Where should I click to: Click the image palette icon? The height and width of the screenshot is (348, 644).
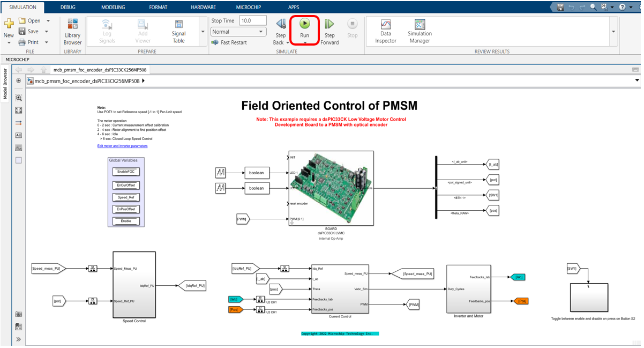pyautogui.click(x=19, y=147)
